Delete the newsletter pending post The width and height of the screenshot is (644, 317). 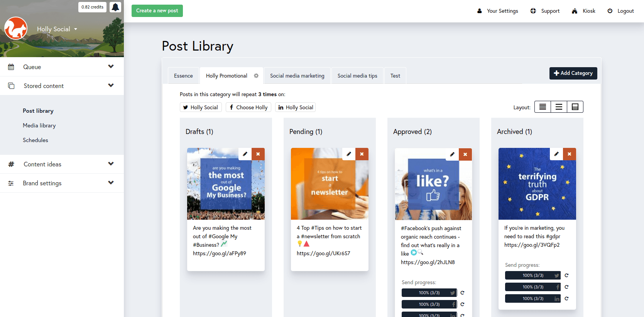pyautogui.click(x=362, y=154)
